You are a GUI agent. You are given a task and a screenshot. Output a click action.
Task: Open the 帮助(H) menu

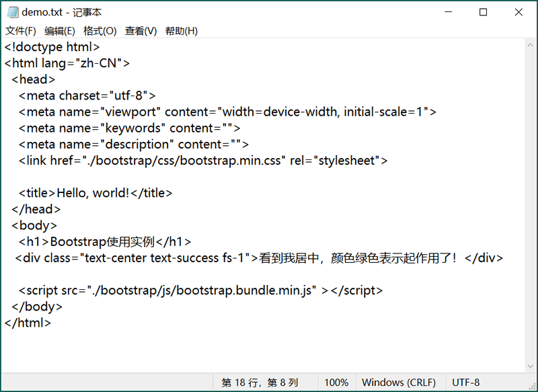pyautogui.click(x=181, y=31)
